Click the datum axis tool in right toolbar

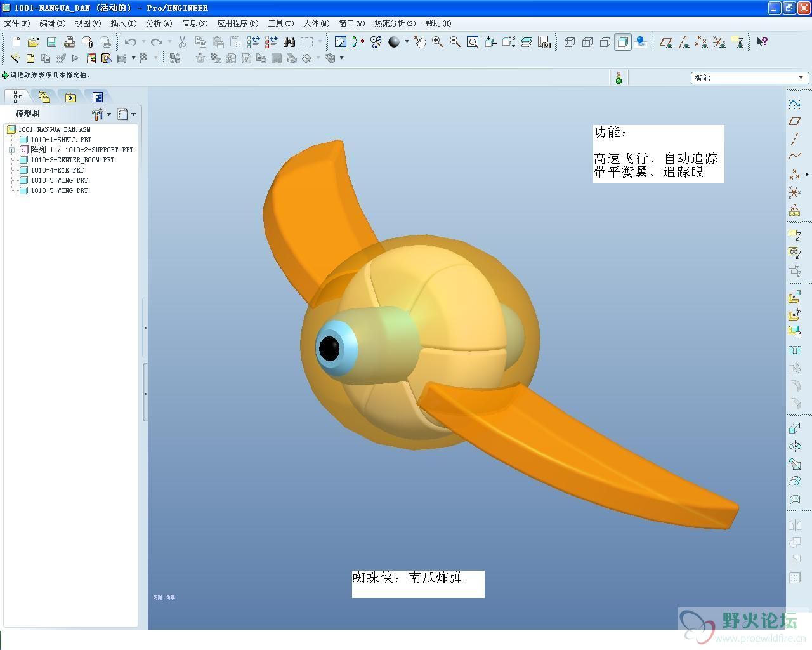(x=794, y=138)
